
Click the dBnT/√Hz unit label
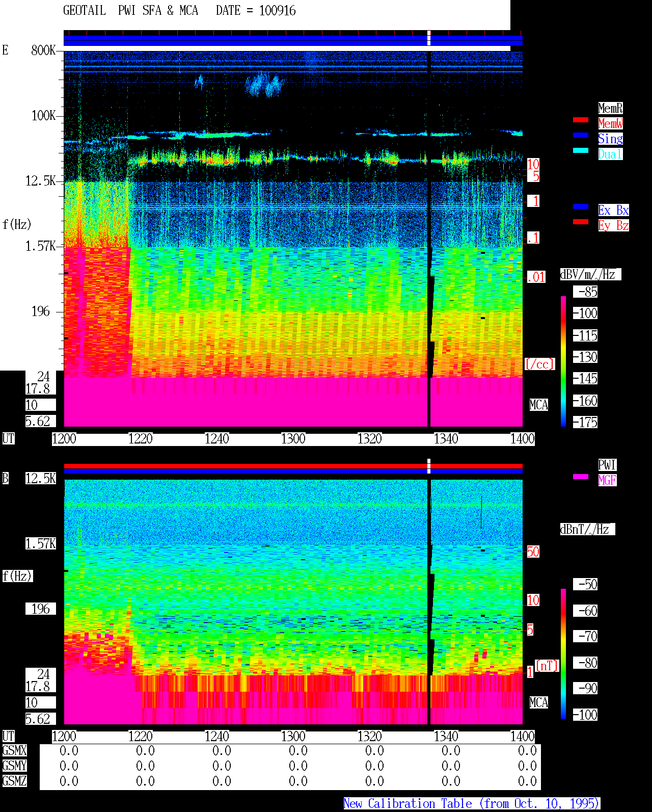587,529
